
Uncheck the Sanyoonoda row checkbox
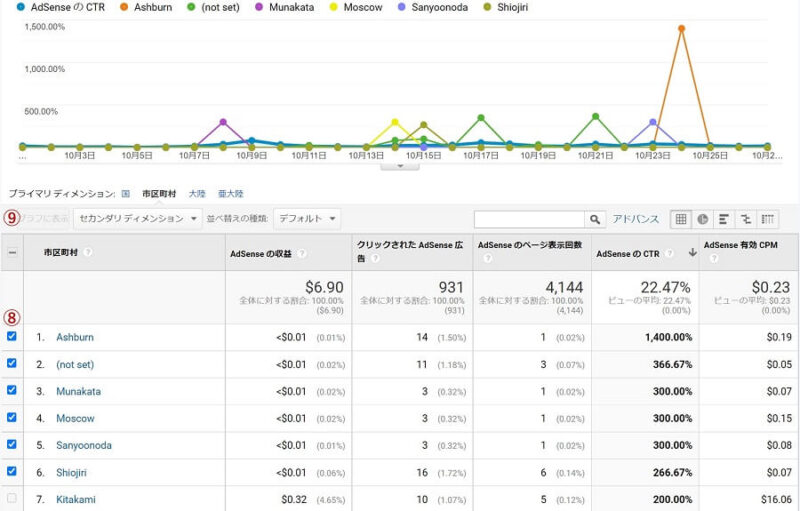click(12, 444)
